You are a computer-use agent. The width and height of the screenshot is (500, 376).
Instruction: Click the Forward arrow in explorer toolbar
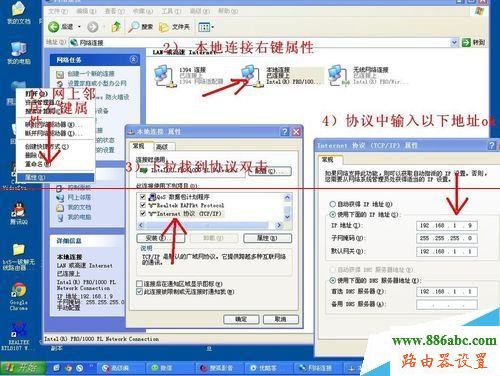click(x=93, y=27)
